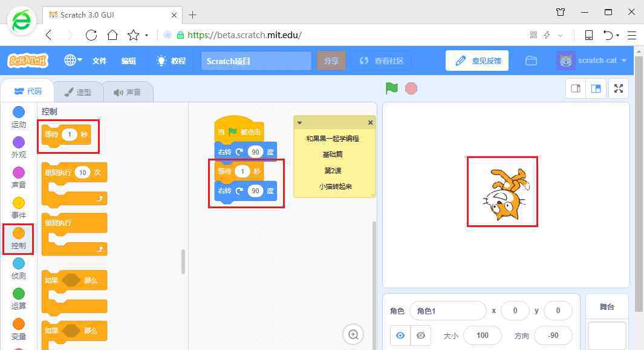Select the 事件 events category
This screenshot has width=644, height=350.
click(x=19, y=208)
